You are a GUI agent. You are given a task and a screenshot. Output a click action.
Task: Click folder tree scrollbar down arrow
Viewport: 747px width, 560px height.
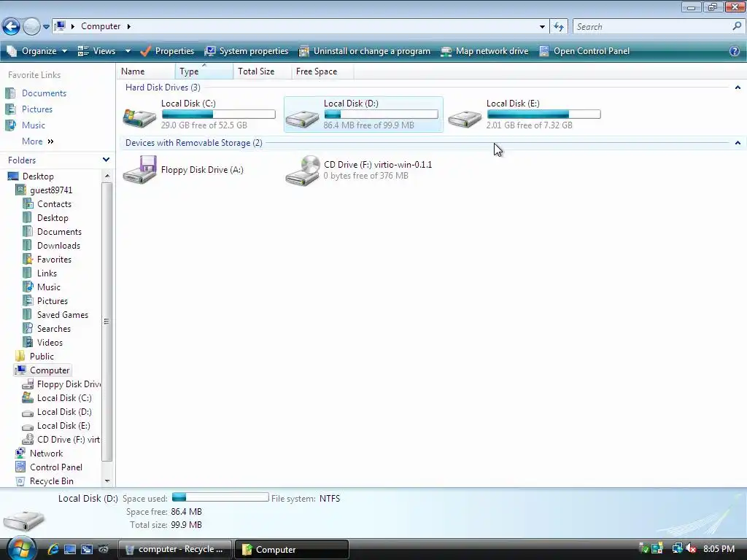[107, 481]
